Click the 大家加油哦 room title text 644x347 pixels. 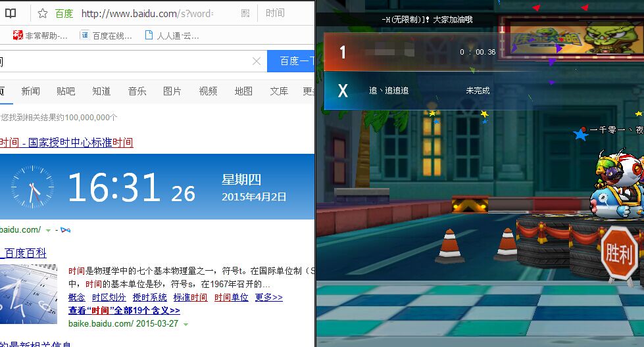click(453, 20)
